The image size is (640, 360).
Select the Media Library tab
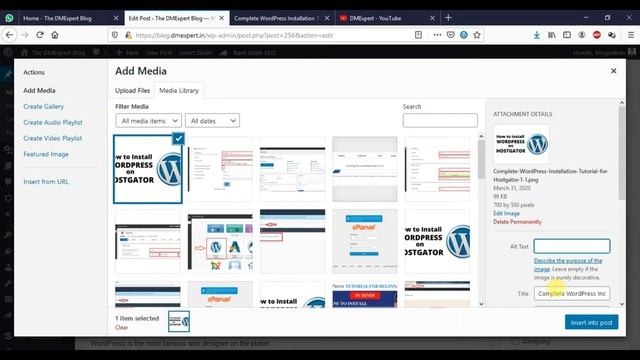tap(179, 91)
